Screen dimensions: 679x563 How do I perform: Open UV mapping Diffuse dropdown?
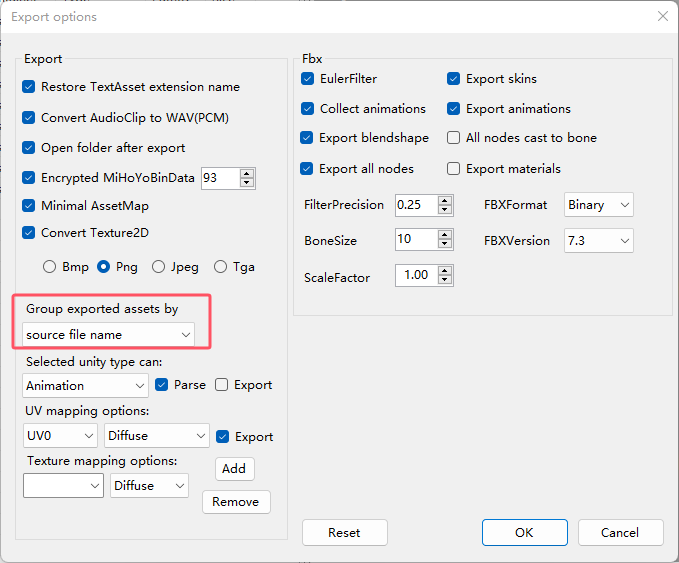coord(157,436)
